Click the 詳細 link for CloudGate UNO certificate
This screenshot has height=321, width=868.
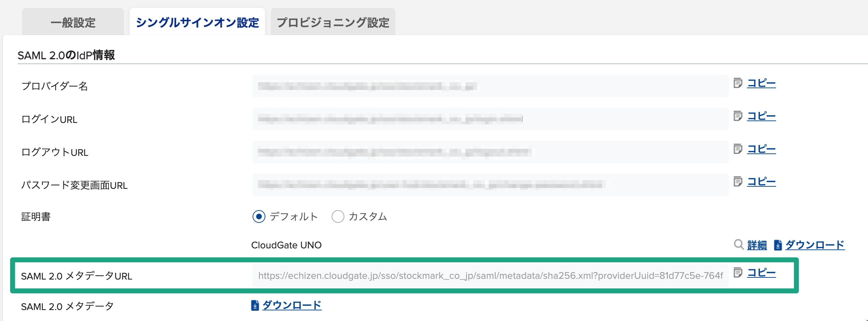pos(757,245)
